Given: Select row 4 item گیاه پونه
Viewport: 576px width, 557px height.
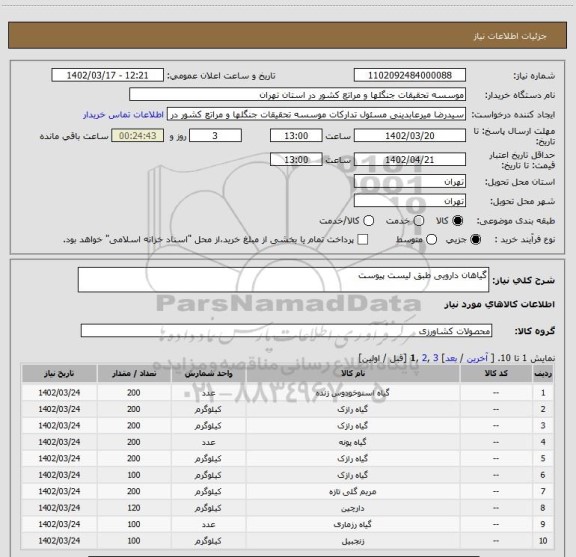Looking at the screenshot, I should 352,442.
